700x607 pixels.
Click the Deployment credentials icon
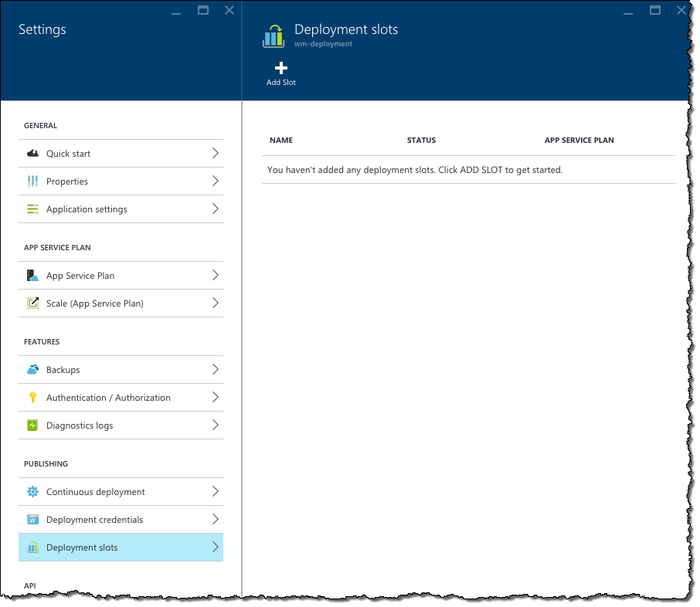32,521
